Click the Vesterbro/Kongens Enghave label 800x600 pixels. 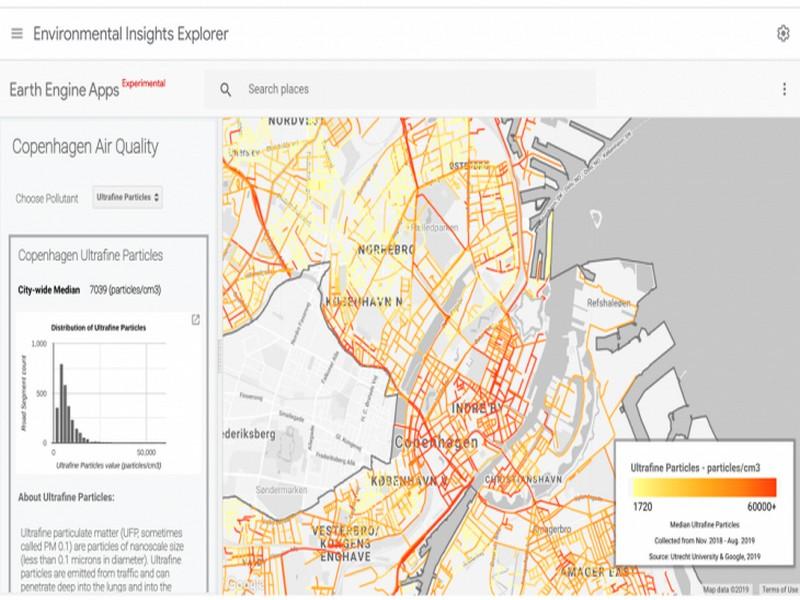(345, 544)
